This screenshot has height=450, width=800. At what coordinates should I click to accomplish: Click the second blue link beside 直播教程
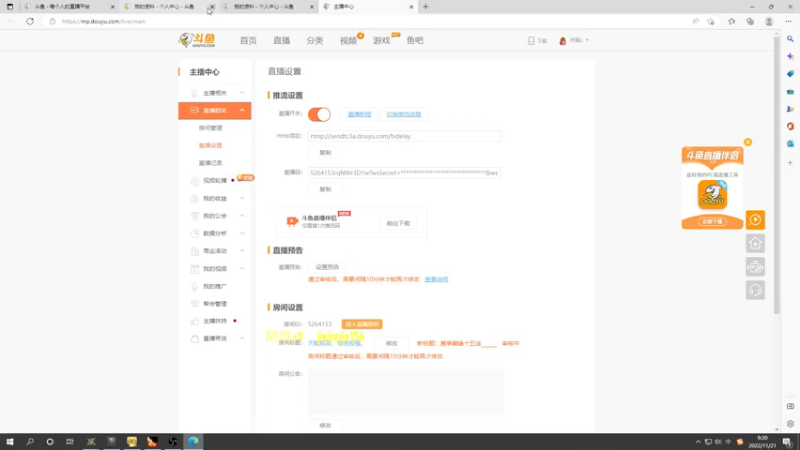[x=404, y=114]
